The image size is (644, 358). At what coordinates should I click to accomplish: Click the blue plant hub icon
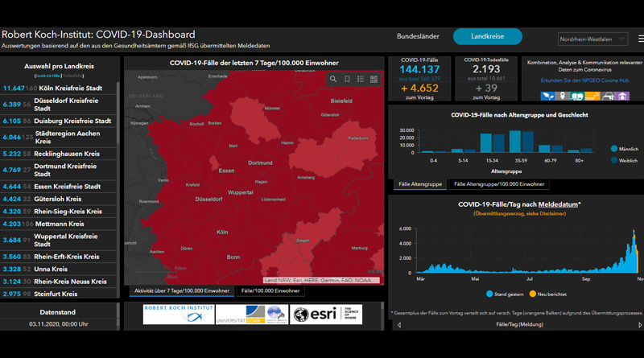[547, 96]
